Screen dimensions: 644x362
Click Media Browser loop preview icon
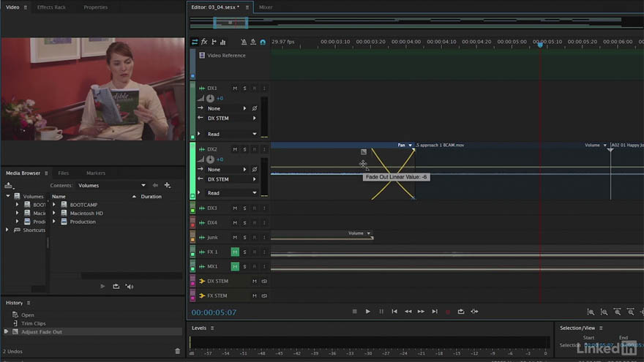(x=116, y=286)
